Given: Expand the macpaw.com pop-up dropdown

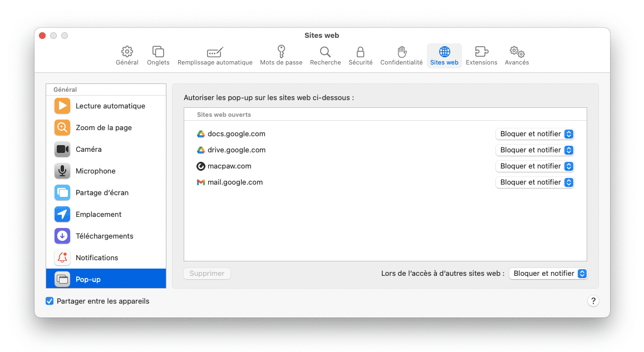Looking at the screenshot, I should 534,166.
